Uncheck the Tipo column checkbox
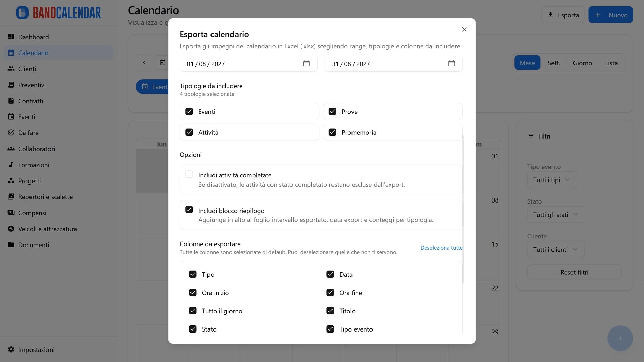 (193, 274)
